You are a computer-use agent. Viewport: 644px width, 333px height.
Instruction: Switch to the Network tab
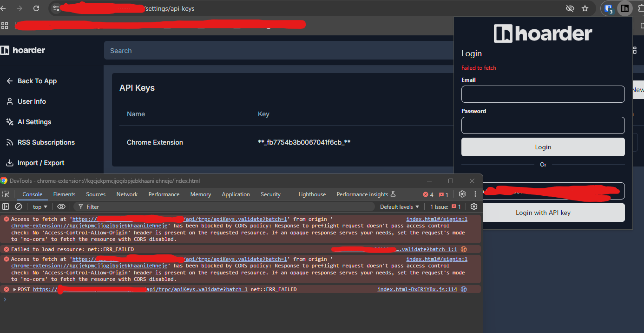click(127, 194)
